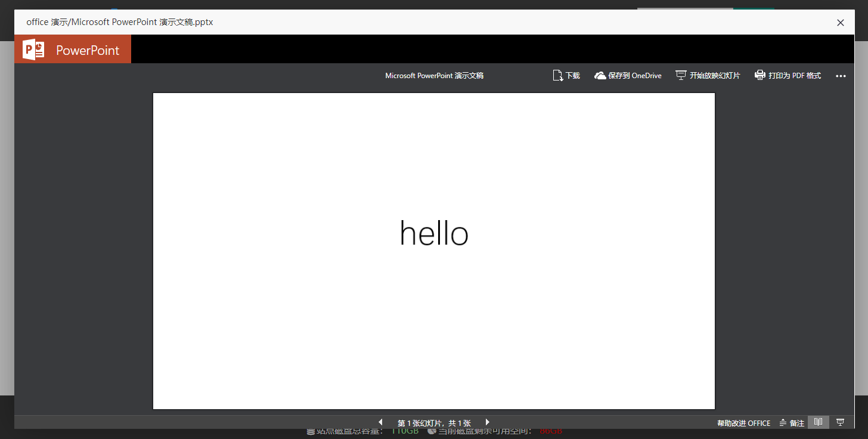Click the Microsoft PowerPoint 演示文稿 document title
868x439 pixels.
pos(434,76)
